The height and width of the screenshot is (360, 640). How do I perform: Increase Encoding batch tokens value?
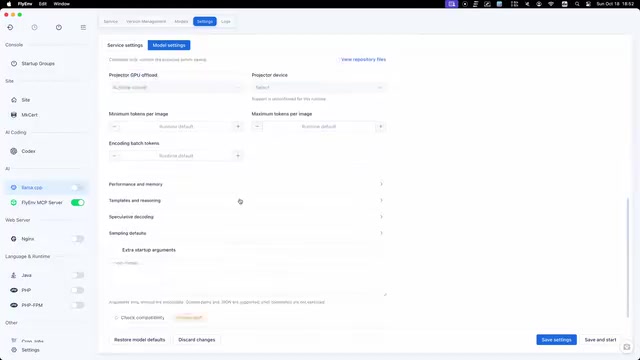click(x=238, y=156)
